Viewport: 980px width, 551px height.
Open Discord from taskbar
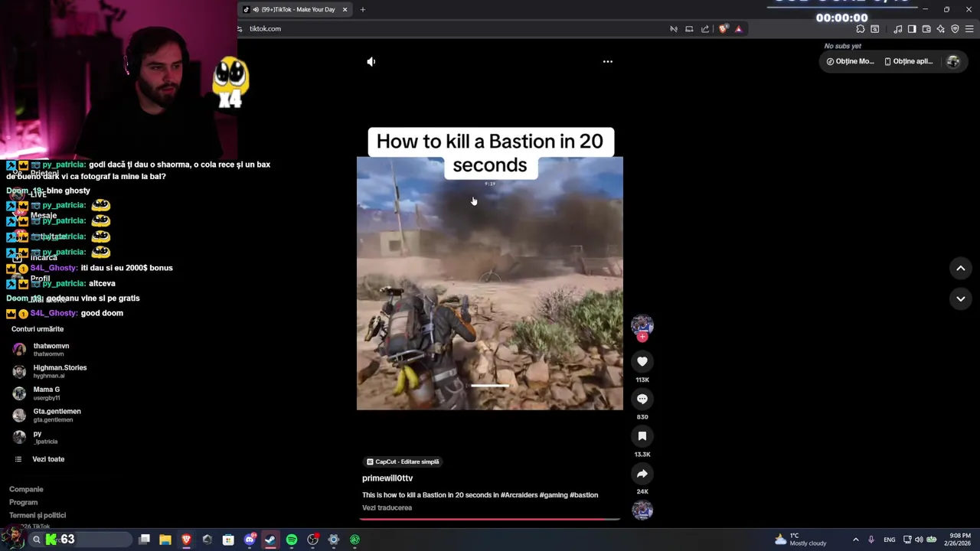250,540
